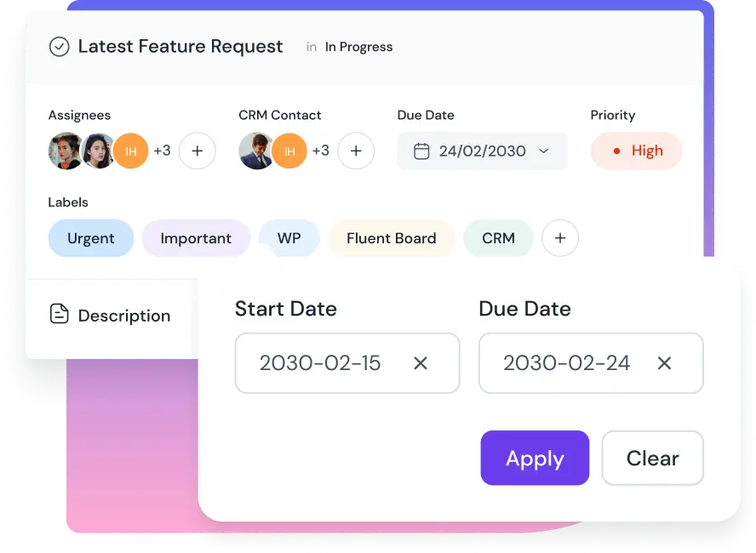Click the Description document icon
756x553 pixels.
(x=59, y=315)
